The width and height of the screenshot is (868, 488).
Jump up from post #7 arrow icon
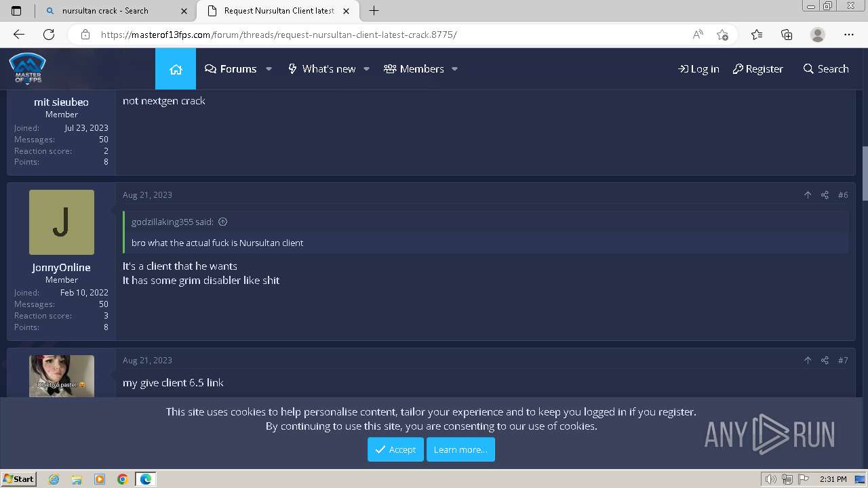(808, 361)
